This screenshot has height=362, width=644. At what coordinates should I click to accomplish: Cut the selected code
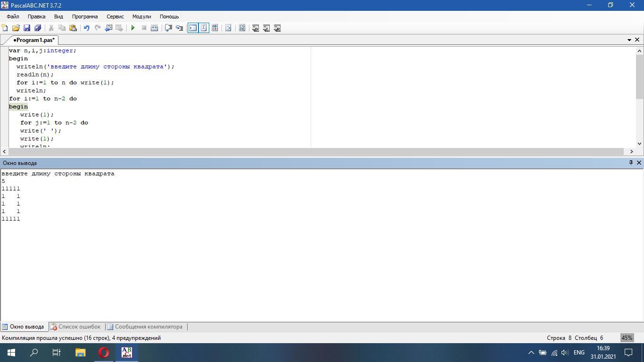coord(51,28)
